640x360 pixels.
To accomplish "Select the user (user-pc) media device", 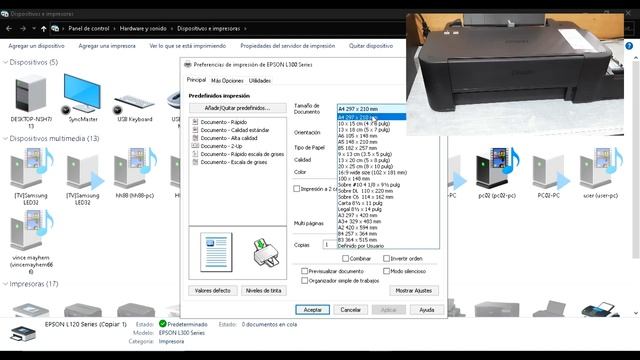I will [600, 168].
